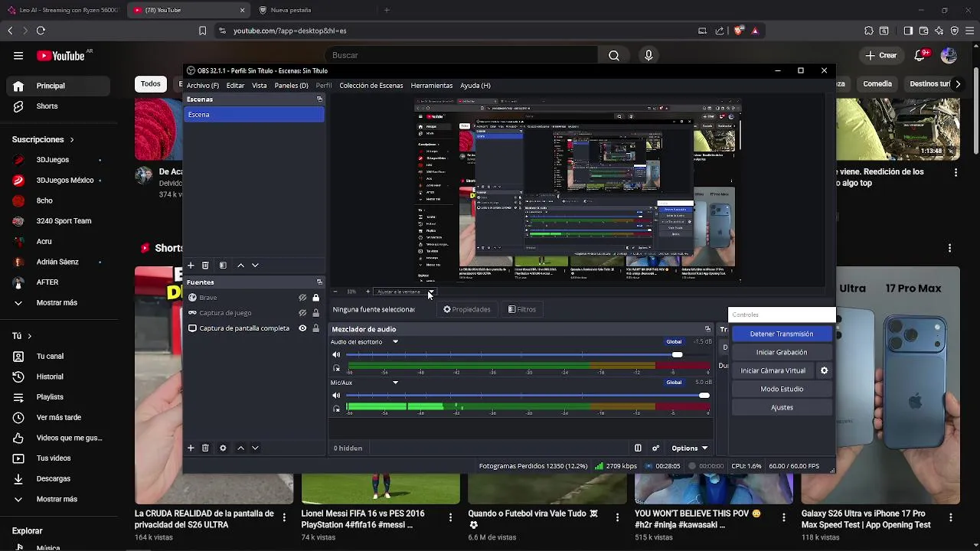
Task: Open scene filters icon in Escenas toolbar
Action: point(223,265)
